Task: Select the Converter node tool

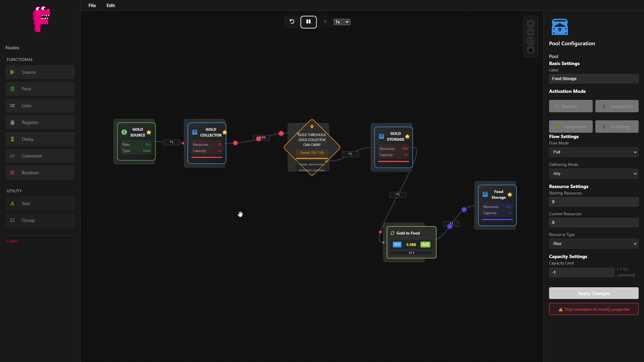Action: click(40, 156)
